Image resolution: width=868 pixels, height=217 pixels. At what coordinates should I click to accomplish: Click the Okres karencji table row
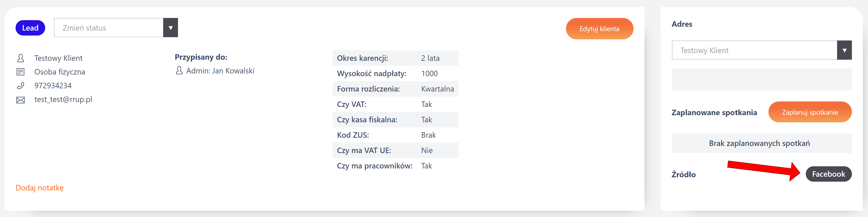395,58
